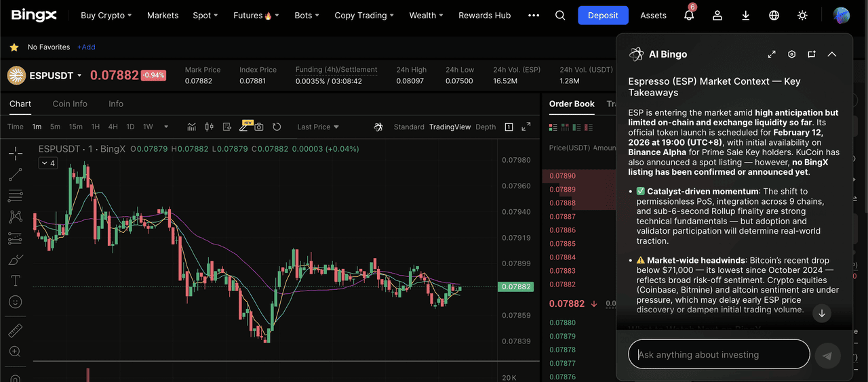Viewport: 868px width, 382px height.
Task: Click the search magnifier icon
Action: 560,16
